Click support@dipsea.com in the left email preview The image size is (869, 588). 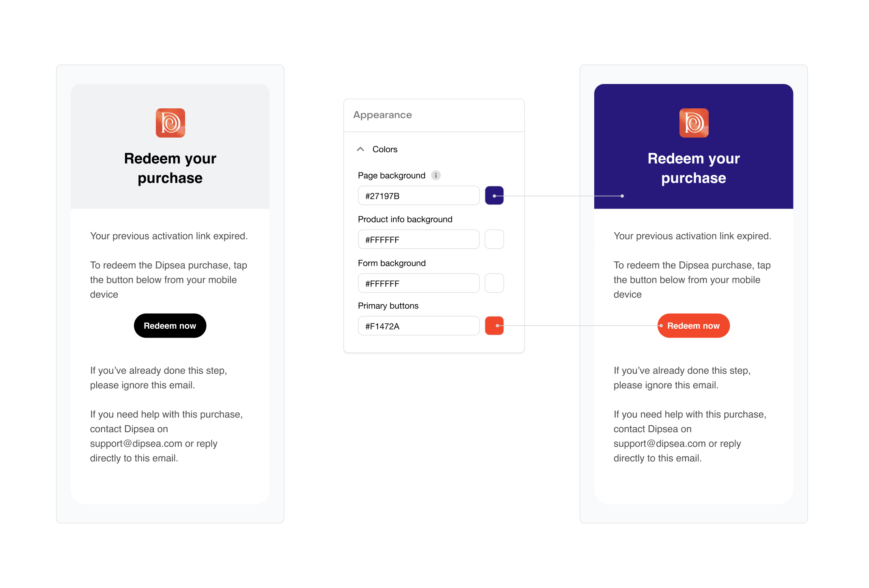tap(136, 444)
